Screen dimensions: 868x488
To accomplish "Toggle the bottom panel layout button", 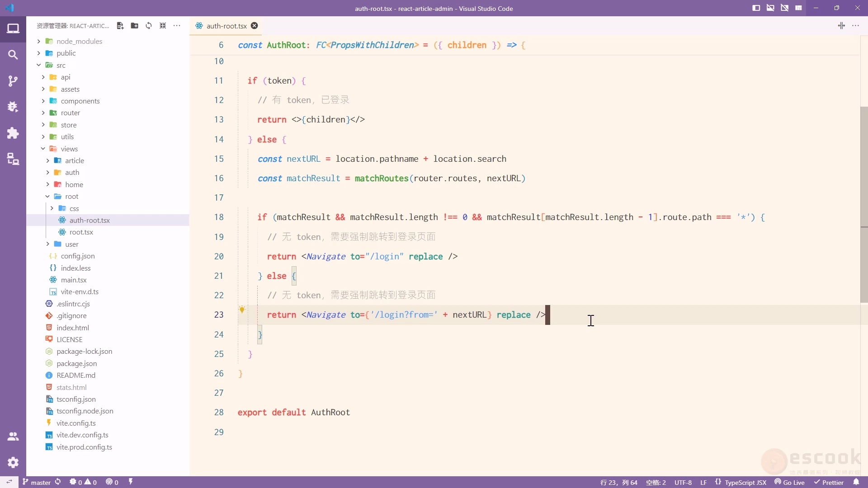I will point(770,8).
